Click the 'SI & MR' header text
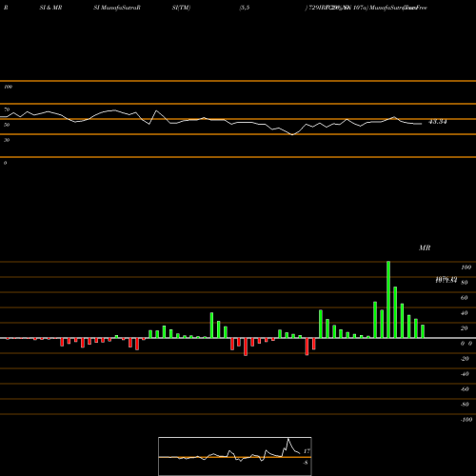This screenshot has height=476, width=476. (x=50, y=8)
